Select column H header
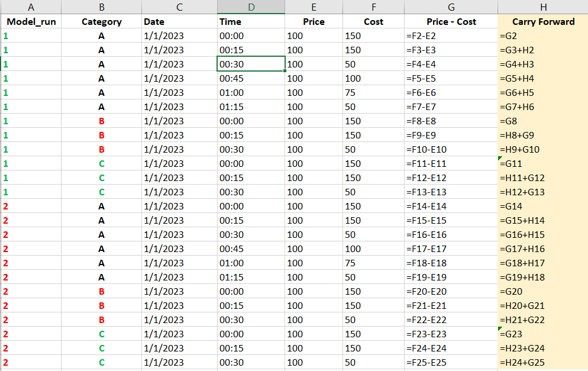This screenshot has height=371, width=588. (x=543, y=7)
